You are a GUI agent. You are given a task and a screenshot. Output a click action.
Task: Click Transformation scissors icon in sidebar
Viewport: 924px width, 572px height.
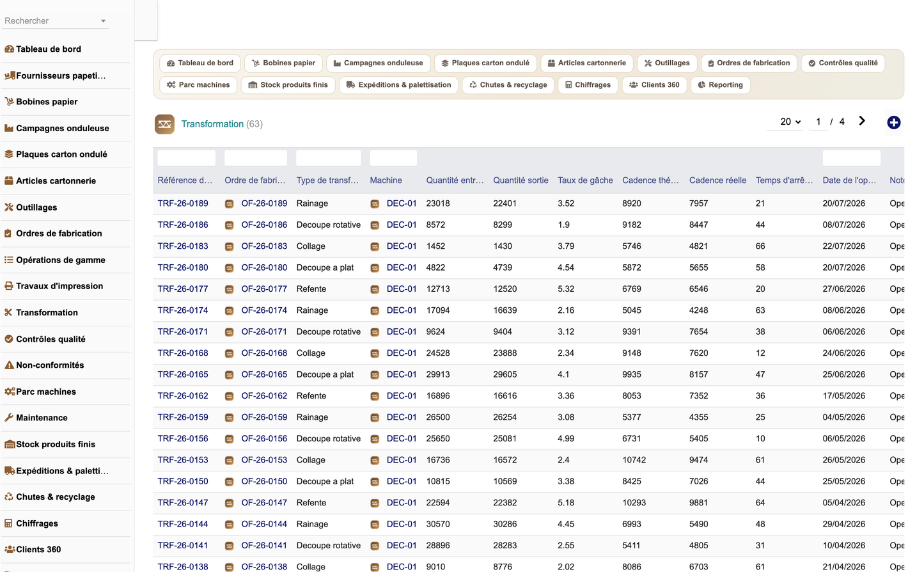[9, 313]
